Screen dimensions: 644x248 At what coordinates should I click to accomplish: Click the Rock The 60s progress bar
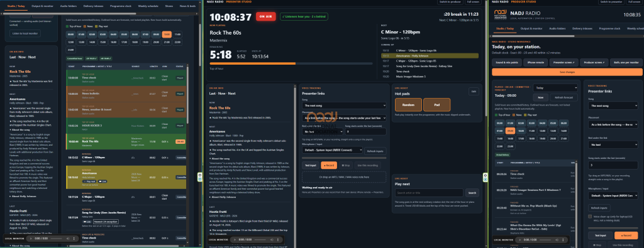tap(291, 63)
